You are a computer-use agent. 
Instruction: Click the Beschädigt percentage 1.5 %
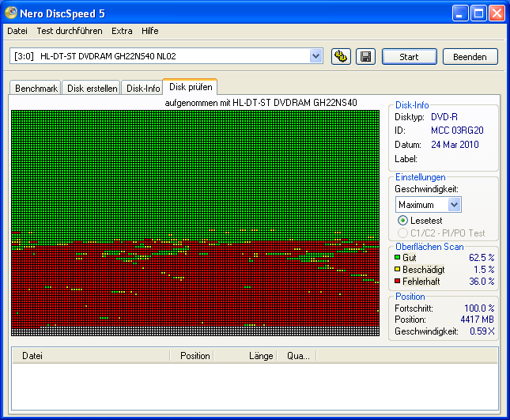point(484,270)
